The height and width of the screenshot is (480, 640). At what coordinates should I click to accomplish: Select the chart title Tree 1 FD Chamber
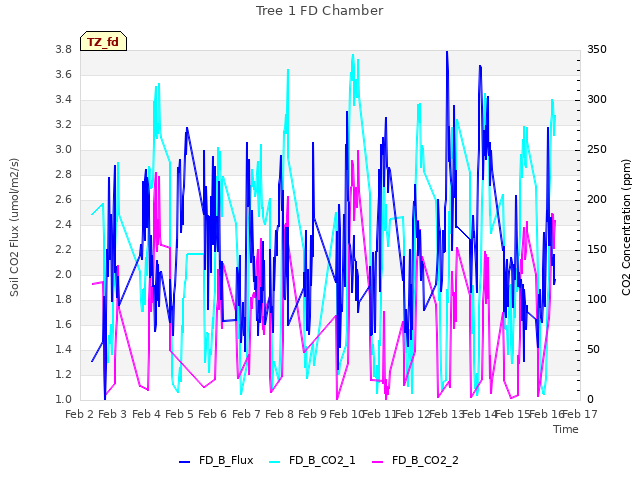[x=320, y=11]
